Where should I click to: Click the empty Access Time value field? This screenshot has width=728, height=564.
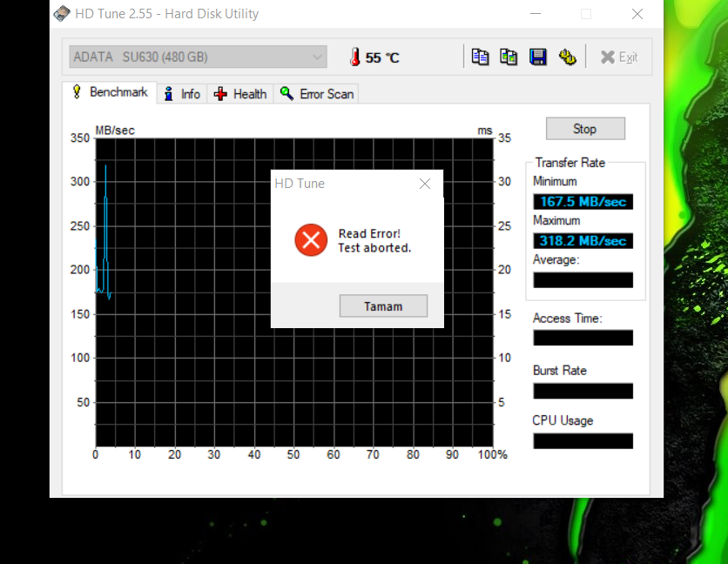coord(583,338)
